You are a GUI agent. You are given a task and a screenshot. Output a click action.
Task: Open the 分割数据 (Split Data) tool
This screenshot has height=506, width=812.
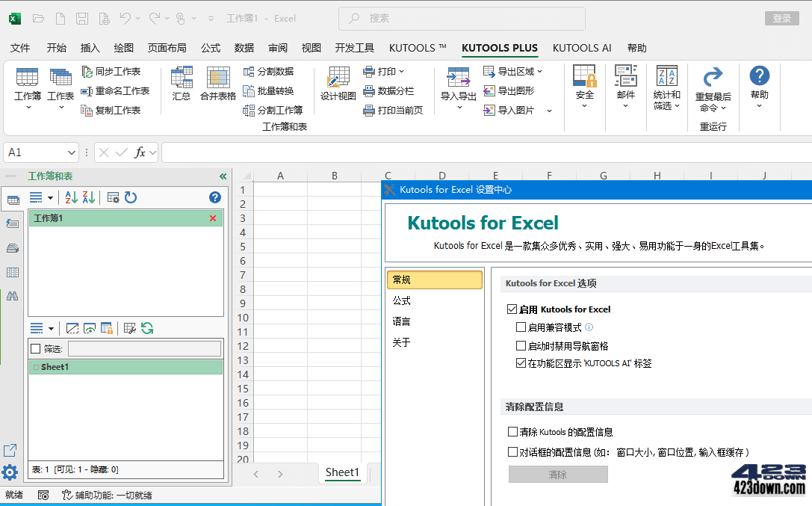point(247,72)
